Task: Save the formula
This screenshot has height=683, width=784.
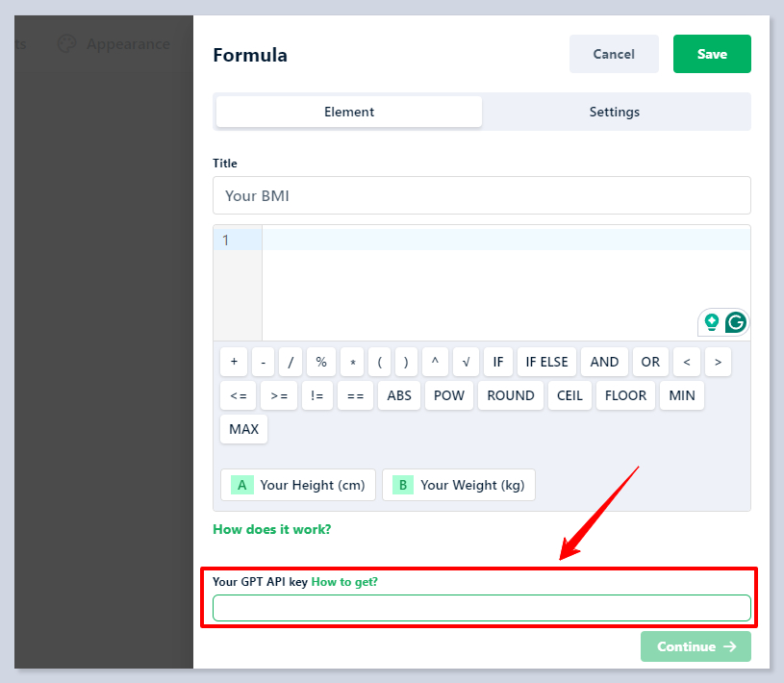Action: coord(712,54)
